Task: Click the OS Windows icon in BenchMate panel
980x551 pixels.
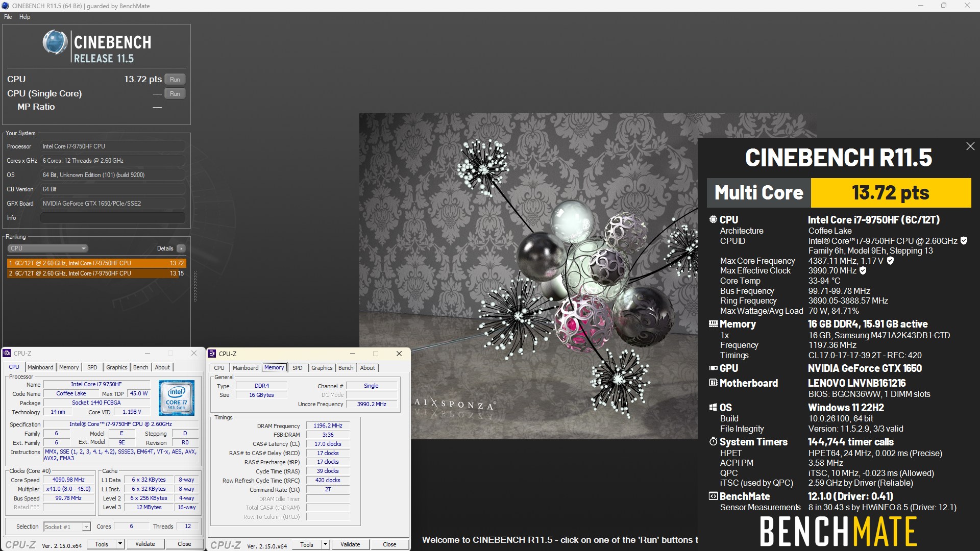Action: click(x=713, y=408)
